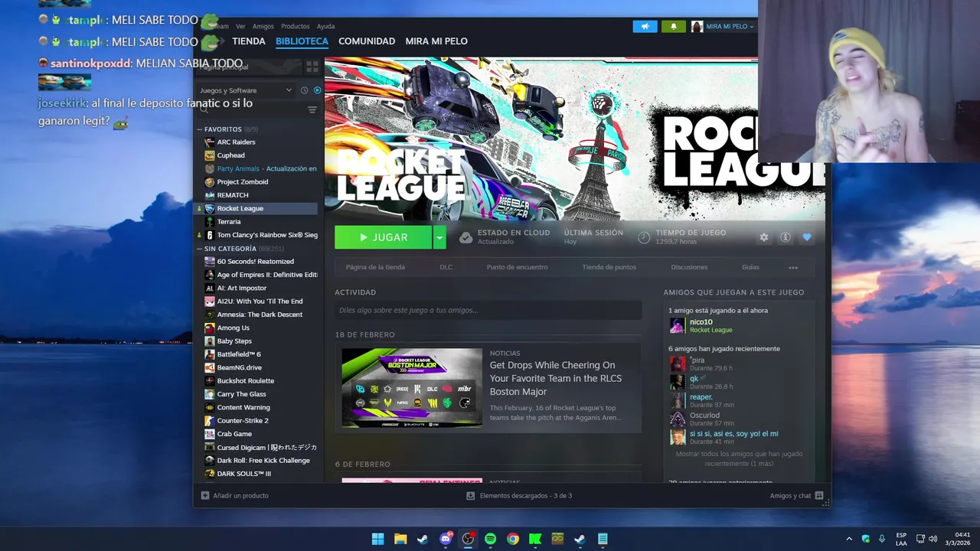980x551 pixels.
Task: Select Counter-Strike 2 in library
Action: (242, 421)
